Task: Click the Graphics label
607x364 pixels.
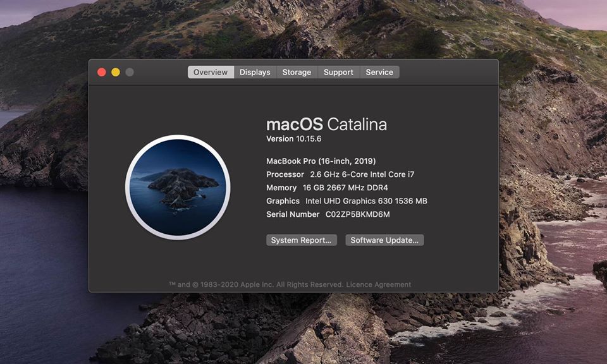Action: (x=283, y=201)
